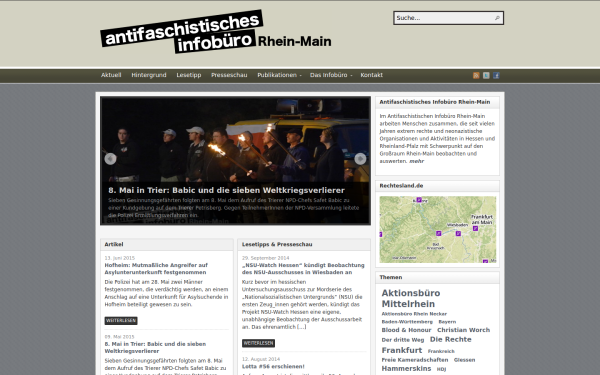Select tag Freie Kameradschaften

coord(415,360)
